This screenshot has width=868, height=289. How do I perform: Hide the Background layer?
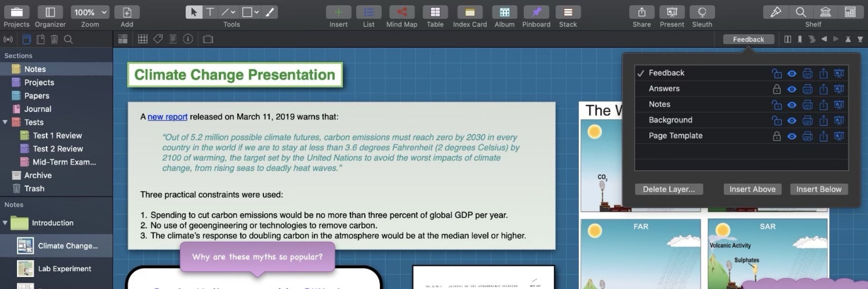click(792, 120)
